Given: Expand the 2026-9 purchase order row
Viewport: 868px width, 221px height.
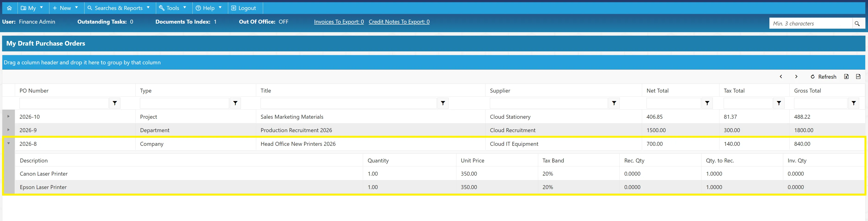Looking at the screenshot, I should [8, 130].
